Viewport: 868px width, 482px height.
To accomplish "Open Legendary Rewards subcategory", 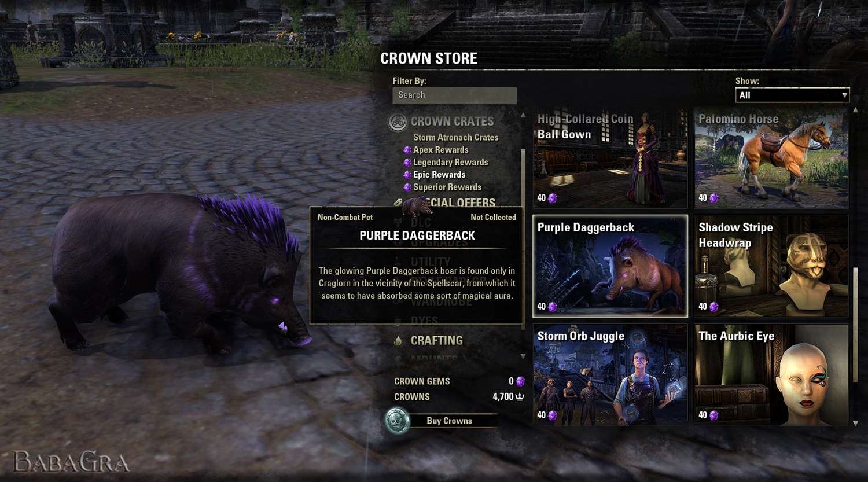I will click(x=450, y=162).
